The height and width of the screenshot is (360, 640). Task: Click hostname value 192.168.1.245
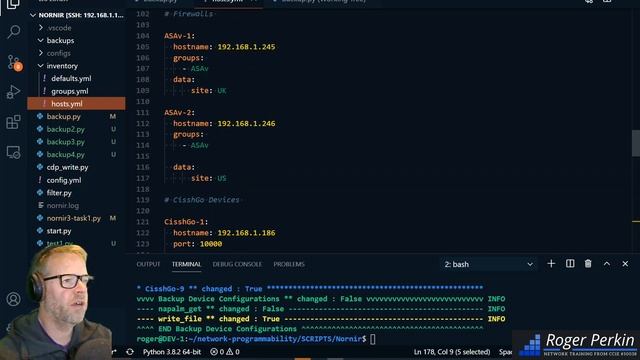pos(246,47)
